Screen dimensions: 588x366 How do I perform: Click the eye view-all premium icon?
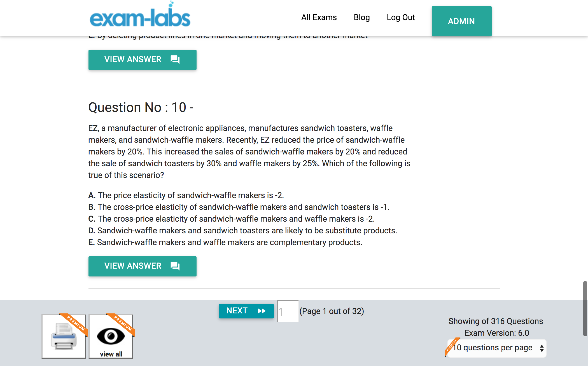coord(111,336)
